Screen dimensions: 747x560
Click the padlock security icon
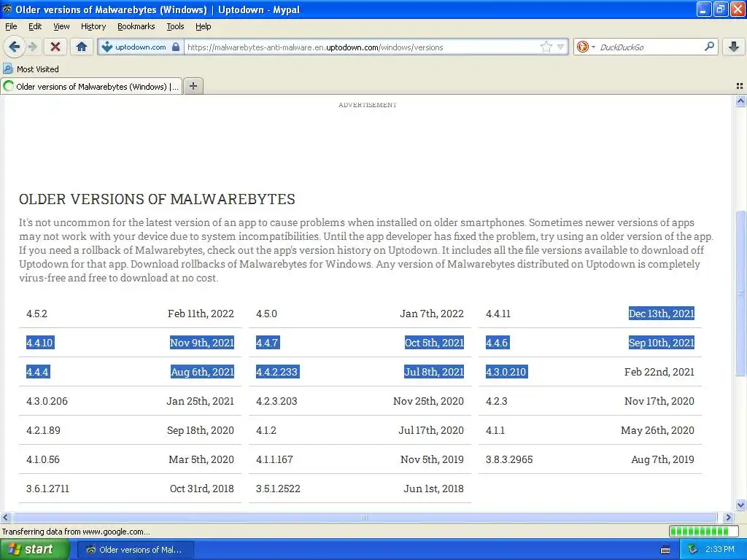tap(176, 47)
